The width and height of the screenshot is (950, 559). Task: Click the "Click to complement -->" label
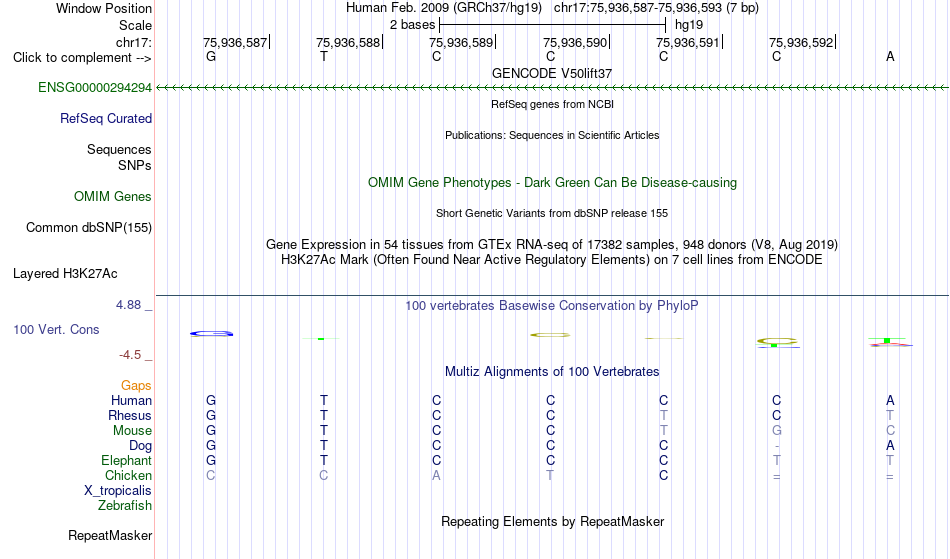coord(82,58)
